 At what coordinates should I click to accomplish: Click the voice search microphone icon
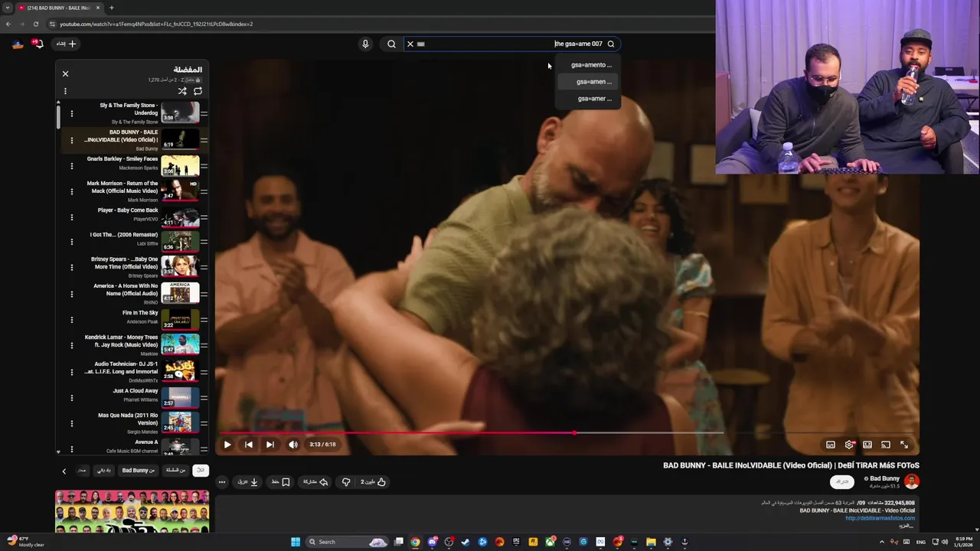pos(365,44)
